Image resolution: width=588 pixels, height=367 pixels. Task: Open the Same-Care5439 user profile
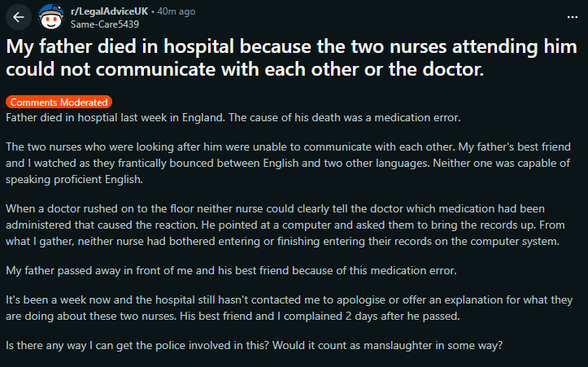100,24
